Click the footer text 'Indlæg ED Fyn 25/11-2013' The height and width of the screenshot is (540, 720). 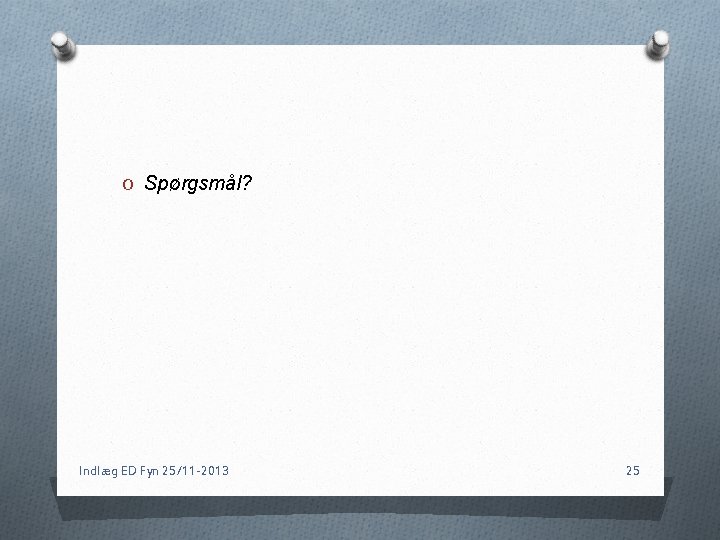pos(154,471)
